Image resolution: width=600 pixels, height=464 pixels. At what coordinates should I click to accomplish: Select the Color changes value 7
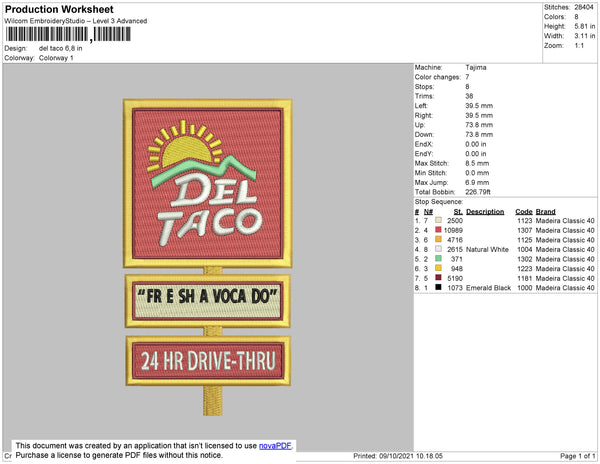point(467,77)
